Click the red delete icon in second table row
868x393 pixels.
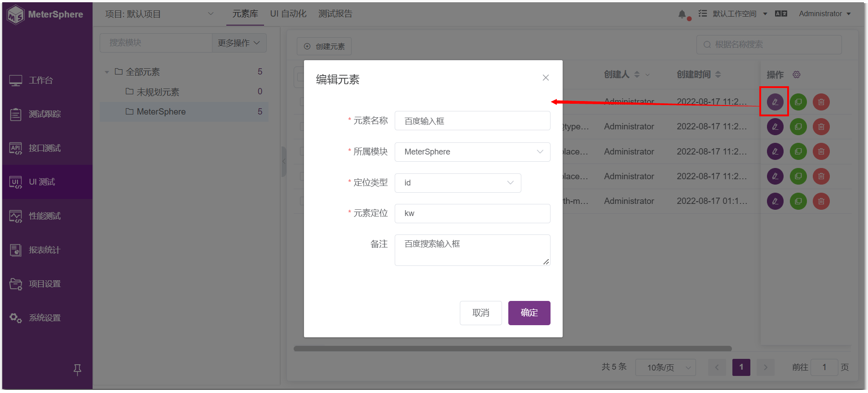(x=821, y=127)
